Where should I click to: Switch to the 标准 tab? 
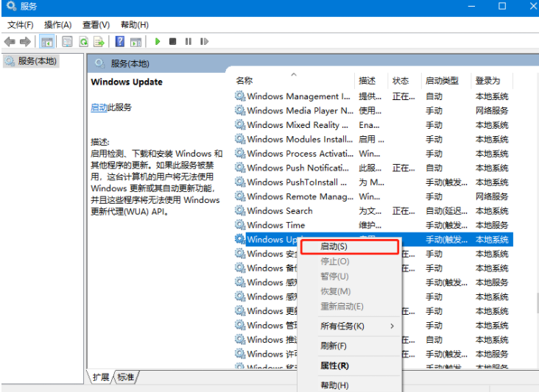coord(125,377)
